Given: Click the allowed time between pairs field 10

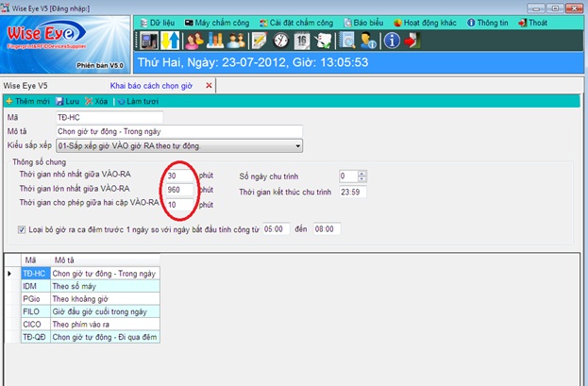Looking at the screenshot, I should [x=180, y=205].
